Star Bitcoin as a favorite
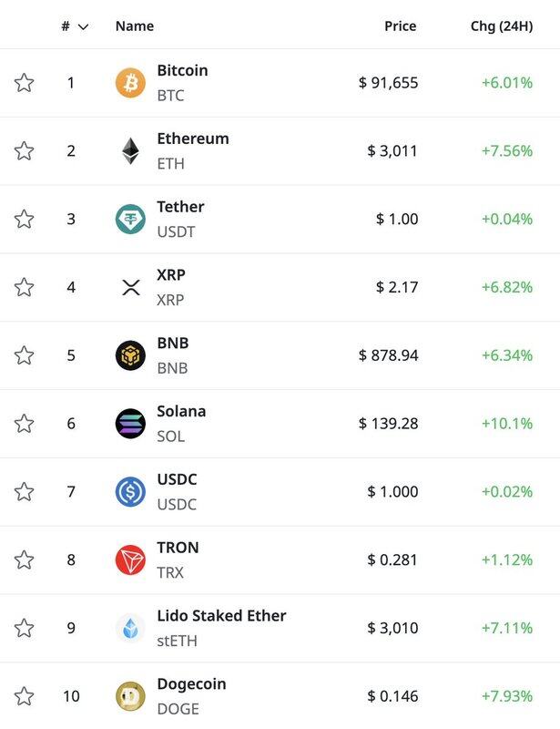Viewport: 560px width, 729px height. click(x=25, y=83)
